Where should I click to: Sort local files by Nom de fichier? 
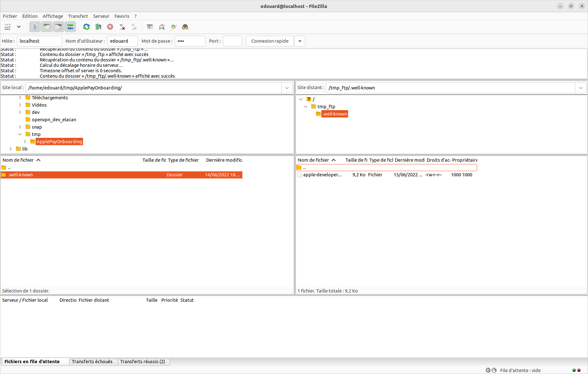coord(71,160)
